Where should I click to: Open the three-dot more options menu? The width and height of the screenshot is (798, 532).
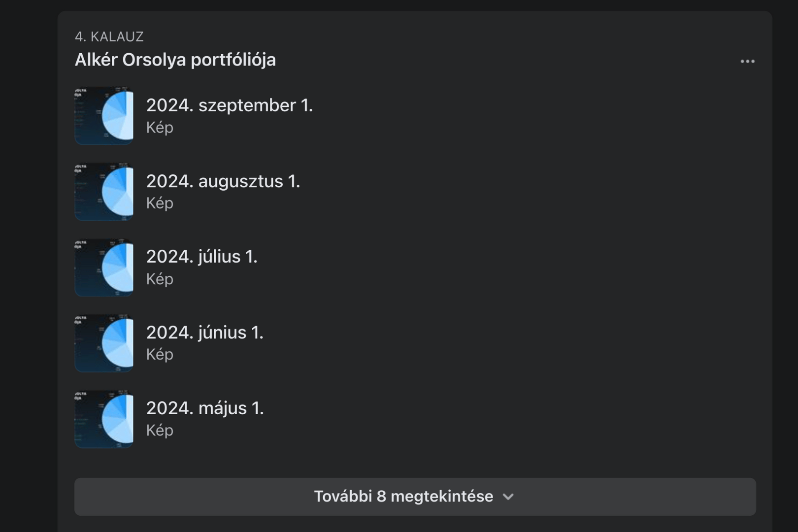pyautogui.click(x=747, y=62)
